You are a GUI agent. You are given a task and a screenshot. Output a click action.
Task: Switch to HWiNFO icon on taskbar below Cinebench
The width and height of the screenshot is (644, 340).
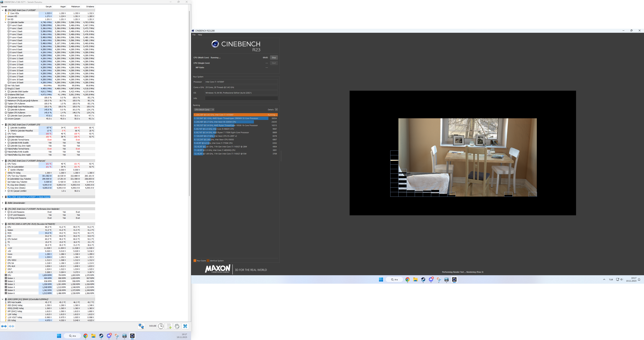(x=447, y=280)
